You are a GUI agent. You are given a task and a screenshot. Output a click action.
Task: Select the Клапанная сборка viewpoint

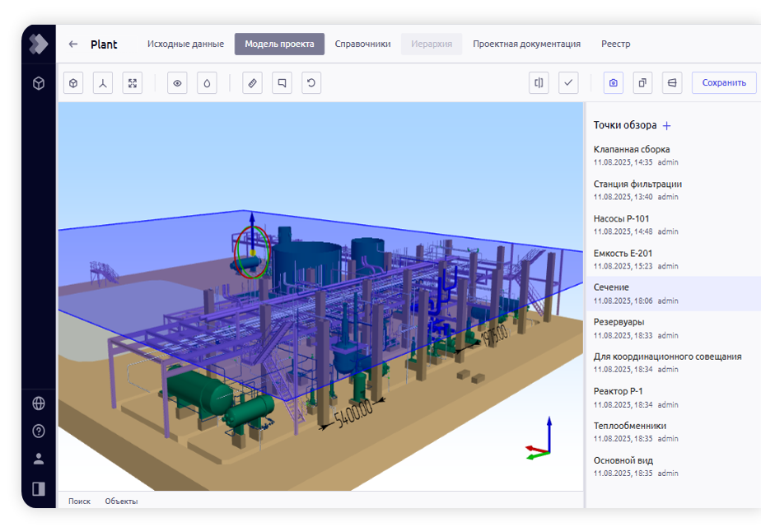click(x=674, y=156)
